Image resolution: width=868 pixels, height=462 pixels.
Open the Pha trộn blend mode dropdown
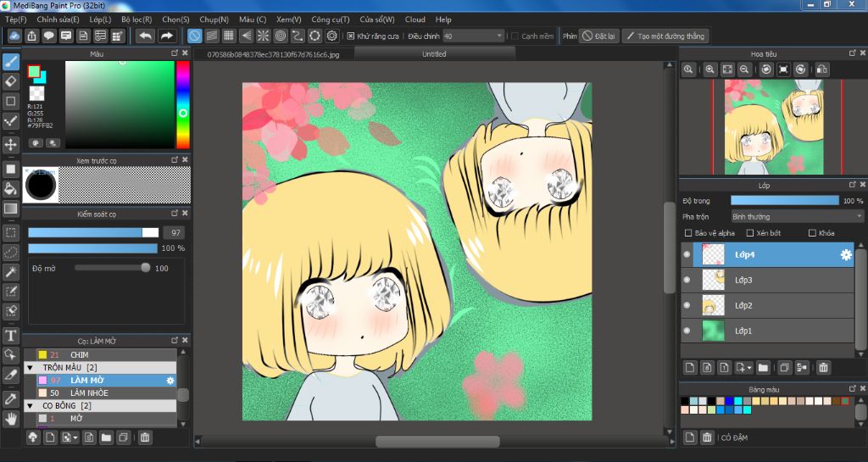[797, 216]
